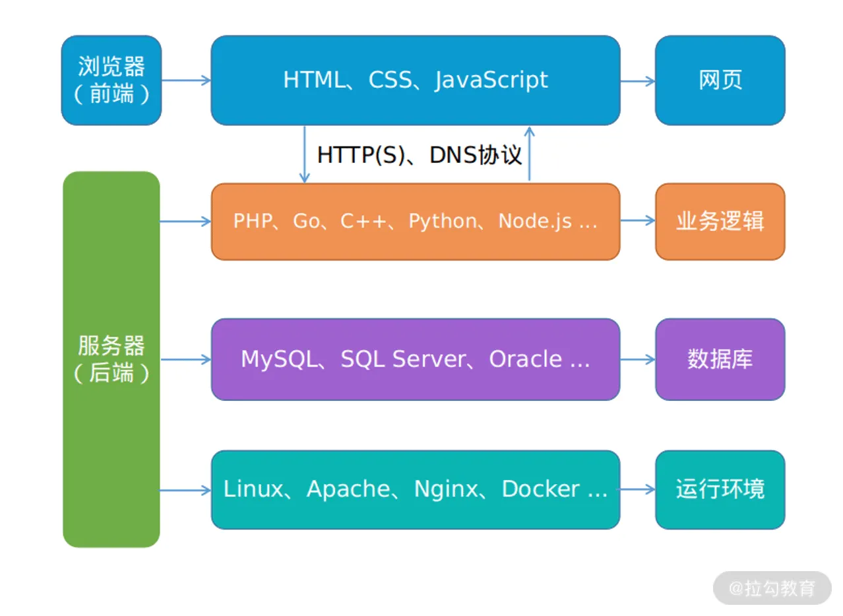Click the arrow pointing to 业务逻辑
This screenshot has width=843, height=616.
(x=638, y=222)
